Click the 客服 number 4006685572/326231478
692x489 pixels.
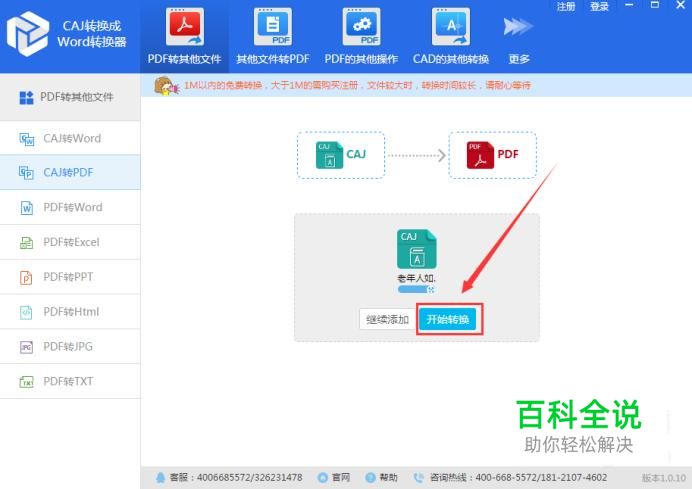[250, 478]
